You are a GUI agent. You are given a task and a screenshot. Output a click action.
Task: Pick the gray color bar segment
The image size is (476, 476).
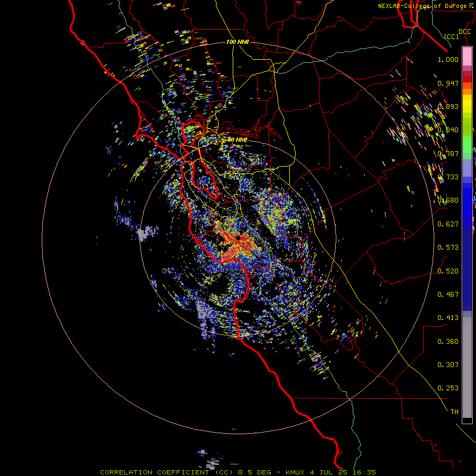point(467,368)
